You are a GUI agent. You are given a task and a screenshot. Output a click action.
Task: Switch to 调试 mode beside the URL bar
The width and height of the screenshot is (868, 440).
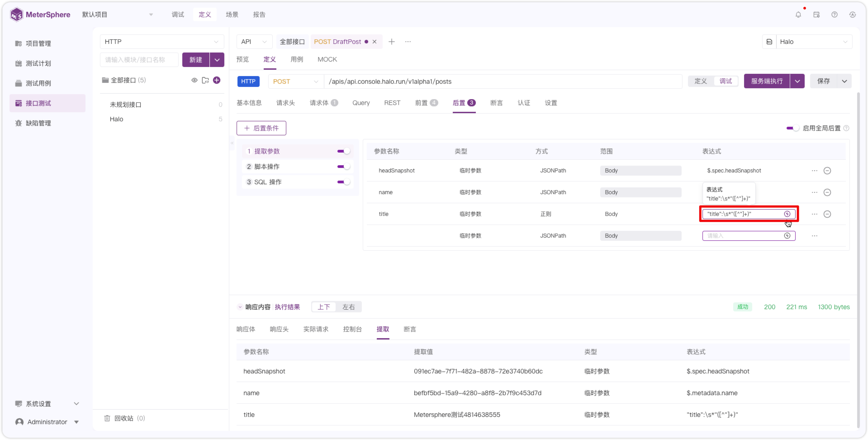[726, 81]
